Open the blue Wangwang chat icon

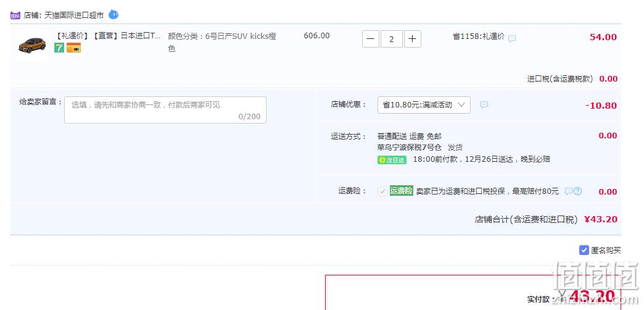(x=114, y=15)
